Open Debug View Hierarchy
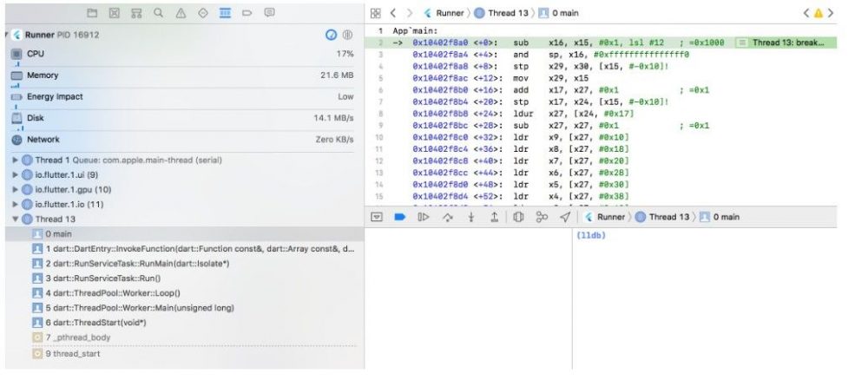Viewport: 868px width, 380px height. click(518, 218)
